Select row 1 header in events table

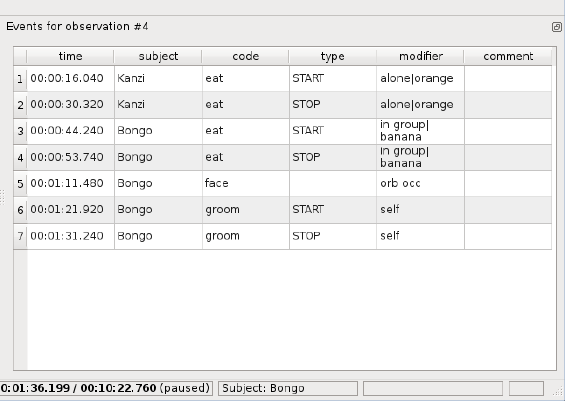[x=20, y=79]
